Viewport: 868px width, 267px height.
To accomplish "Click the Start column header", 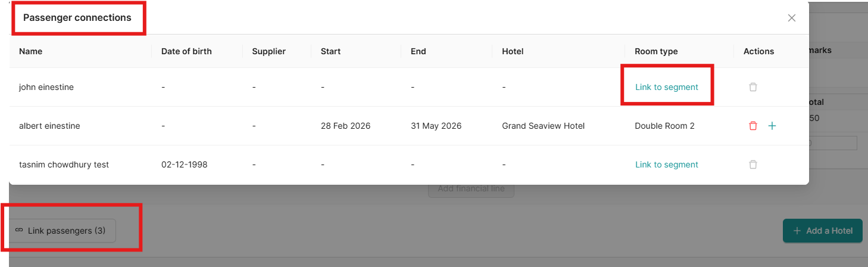I will click(330, 51).
